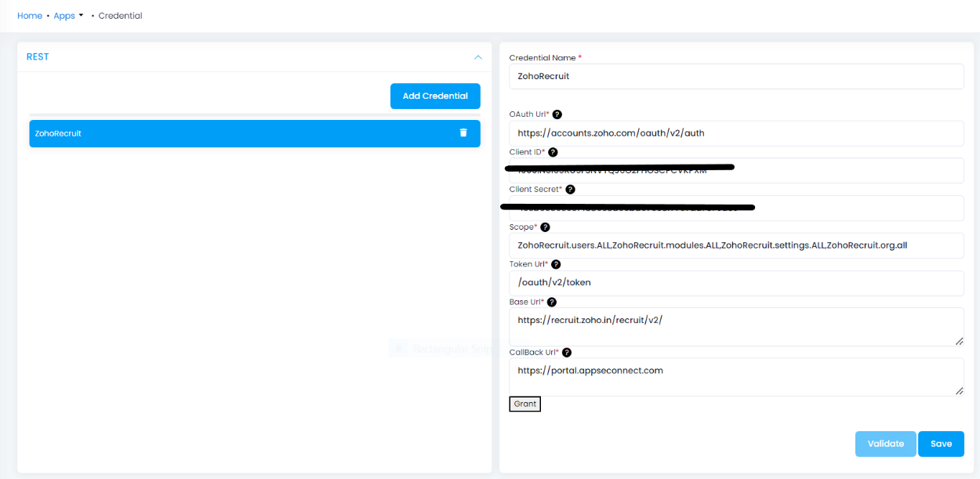Click inside the Scope field
Image resolution: width=980 pixels, height=479 pixels.
[x=735, y=245]
